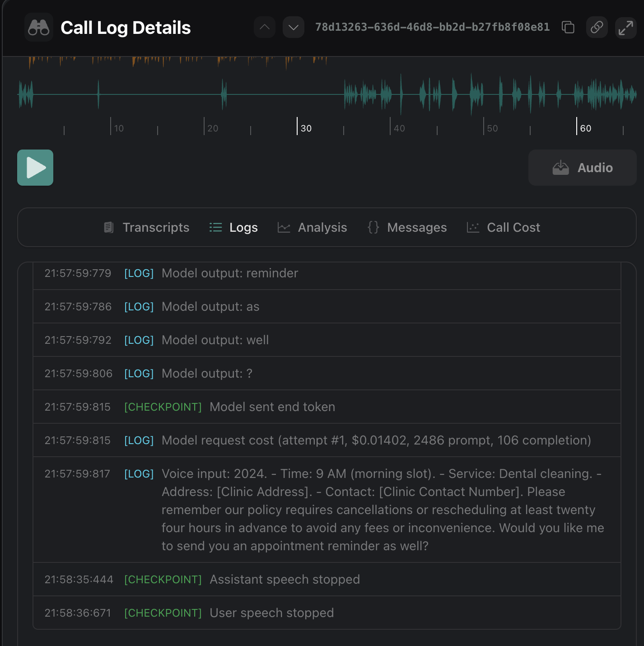The height and width of the screenshot is (646, 644).
Task: Collapse details using the up chevron
Action: tap(265, 28)
